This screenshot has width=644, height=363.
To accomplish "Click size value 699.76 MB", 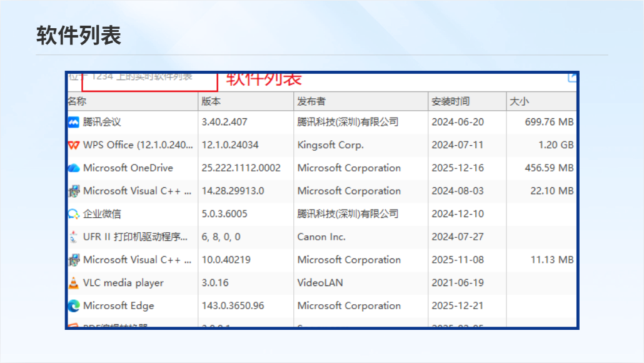I will pos(549,122).
